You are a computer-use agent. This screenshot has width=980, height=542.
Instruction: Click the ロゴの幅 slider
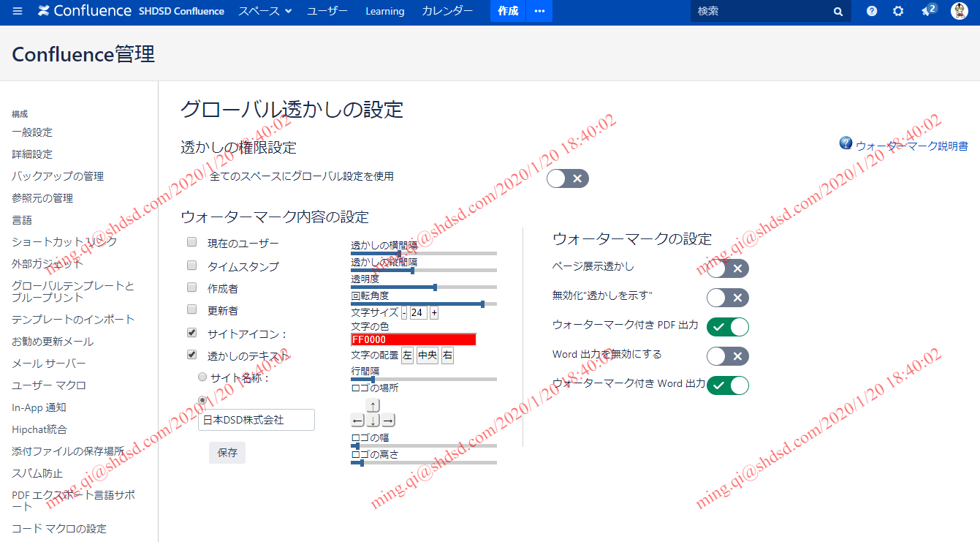click(x=424, y=445)
